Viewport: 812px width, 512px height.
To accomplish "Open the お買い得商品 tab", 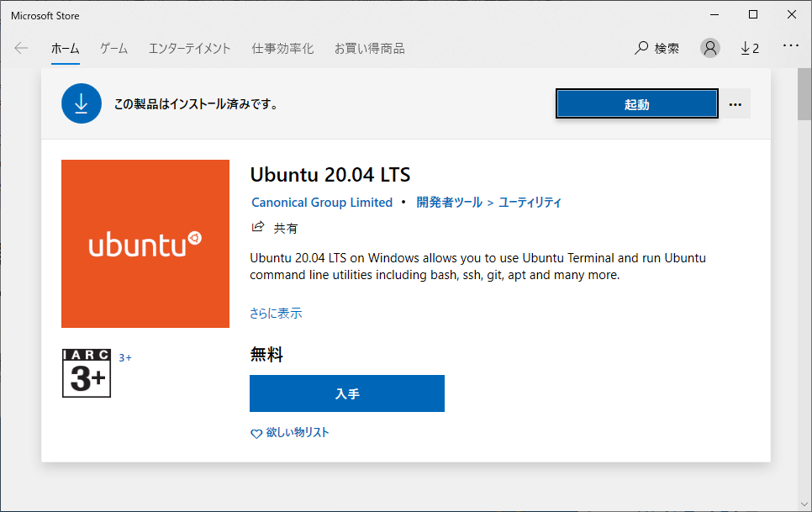I will [x=369, y=48].
